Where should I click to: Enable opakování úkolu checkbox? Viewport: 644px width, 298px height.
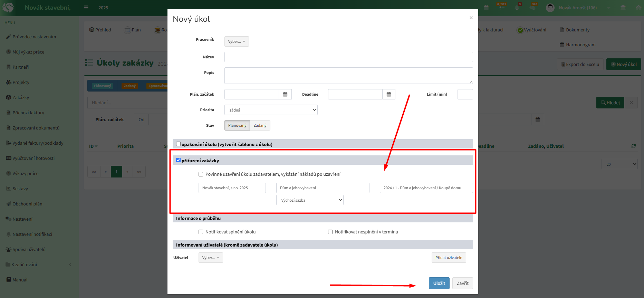pos(178,144)
